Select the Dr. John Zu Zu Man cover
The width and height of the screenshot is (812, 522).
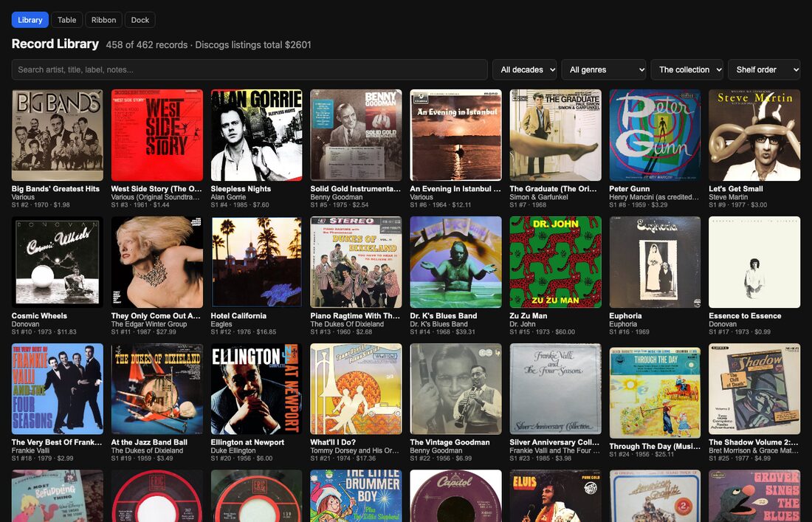555,262
